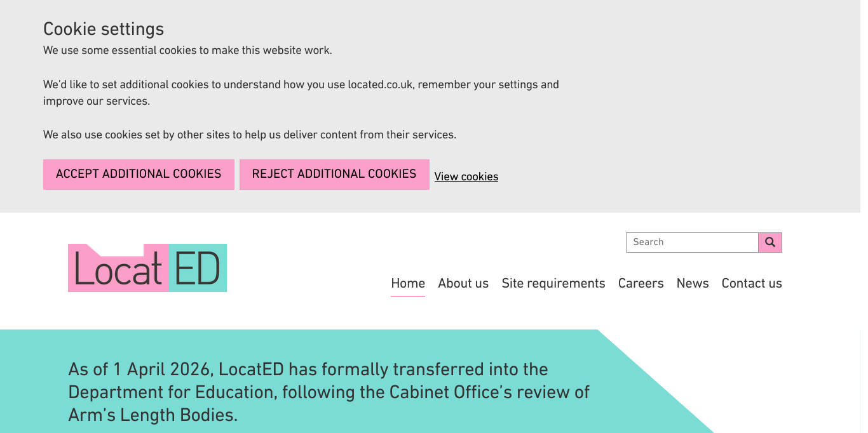Accept additional cookies
The width and height of the screenshot is (868, 433).
[139, 174]
